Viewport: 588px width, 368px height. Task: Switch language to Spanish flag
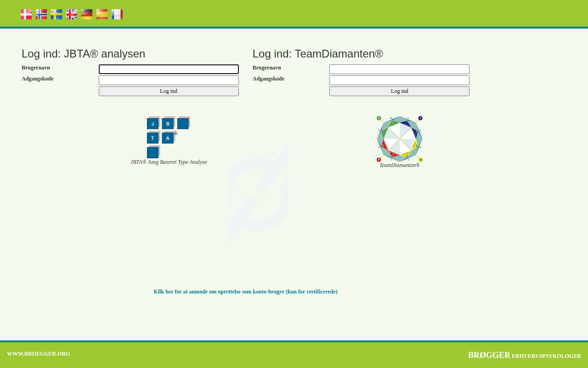click(102, 14)
